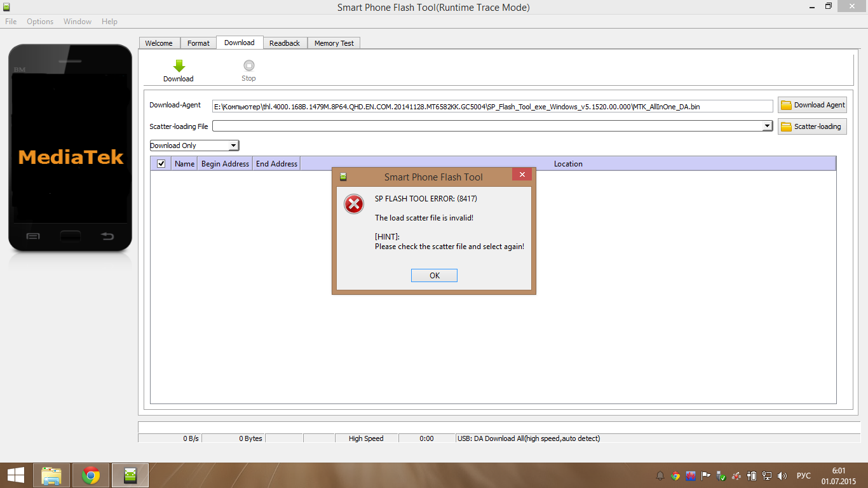This screenshot has height=488, width=868.
Task: Click the End Address column header
Action: (x=276, y=164)
